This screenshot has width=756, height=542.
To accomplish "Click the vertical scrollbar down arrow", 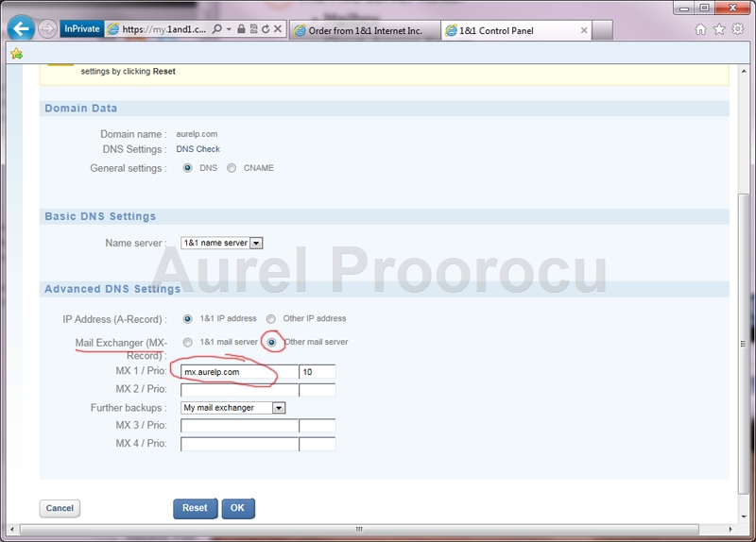I will [x=744, y=516].
